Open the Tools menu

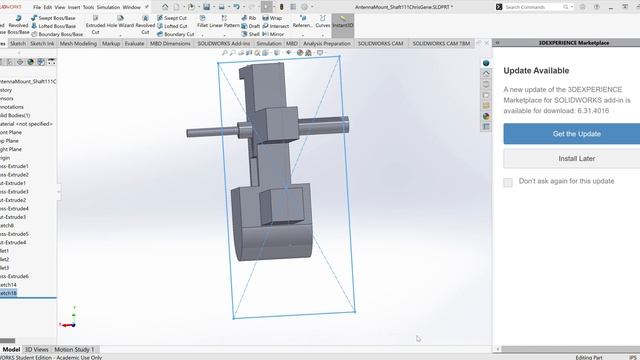[88, 7]
